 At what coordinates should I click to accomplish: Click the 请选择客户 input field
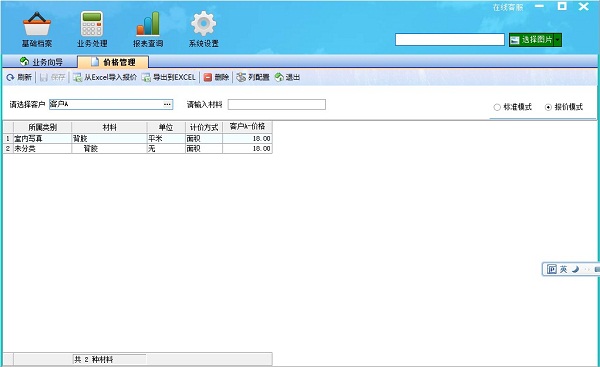click(111, 104)
